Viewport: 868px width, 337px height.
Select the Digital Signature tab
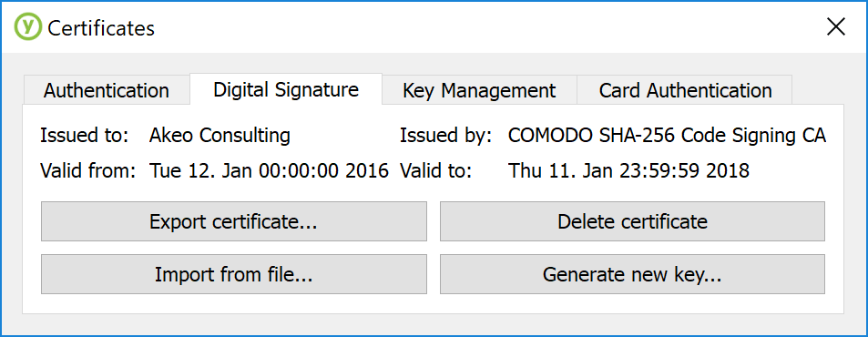click(286, 89)
